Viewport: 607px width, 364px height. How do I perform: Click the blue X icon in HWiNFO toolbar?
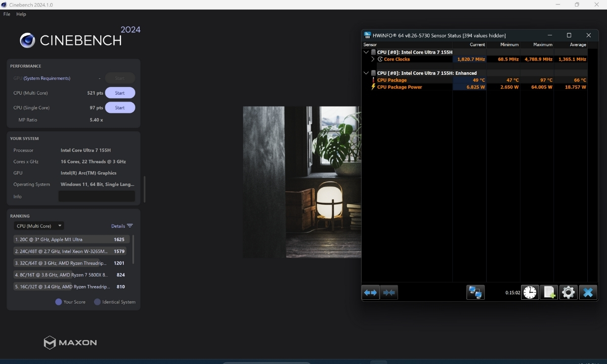click(x=588, y=292)
